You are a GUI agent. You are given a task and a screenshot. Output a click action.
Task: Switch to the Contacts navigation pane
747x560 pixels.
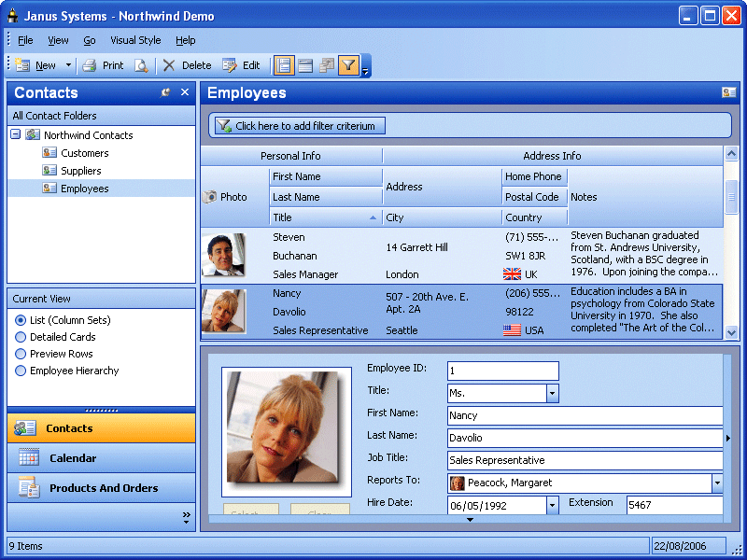pos(101,428)
